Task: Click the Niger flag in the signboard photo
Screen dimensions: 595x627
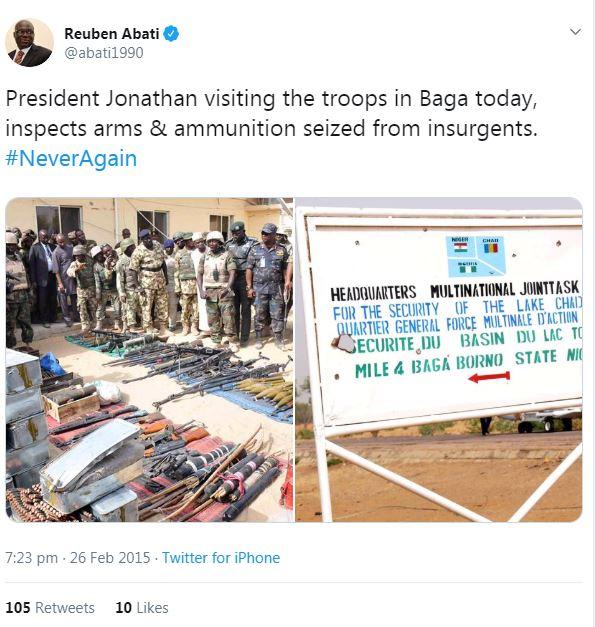Action: click(x=460, y=247)
